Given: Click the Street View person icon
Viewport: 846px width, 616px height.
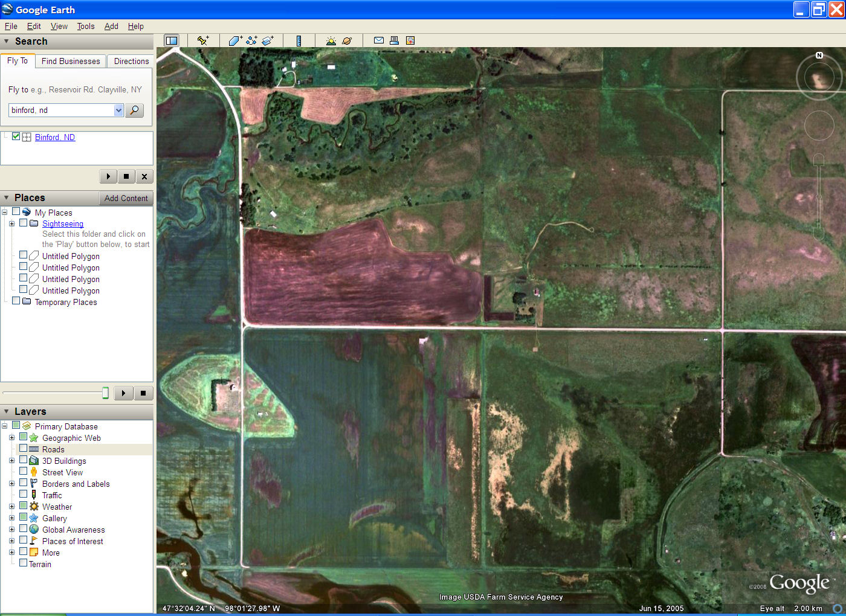Looking at the screenshot, I should 34,472.
